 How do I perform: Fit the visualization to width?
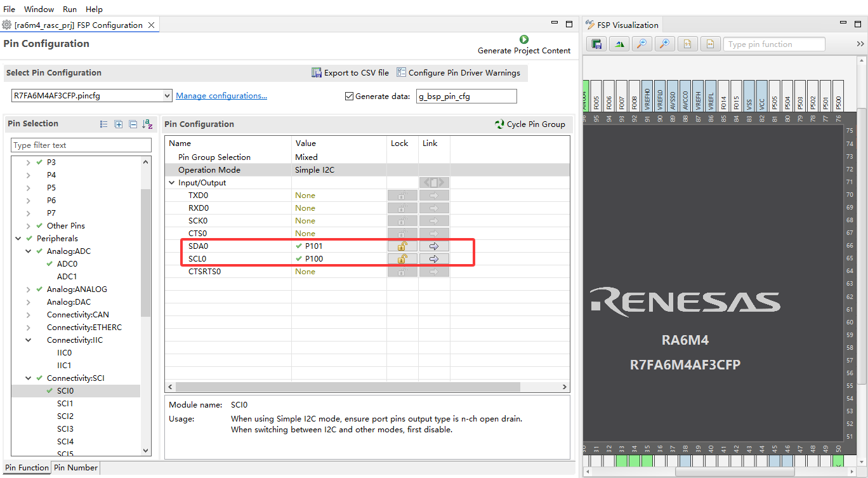[x=710, y=44]
